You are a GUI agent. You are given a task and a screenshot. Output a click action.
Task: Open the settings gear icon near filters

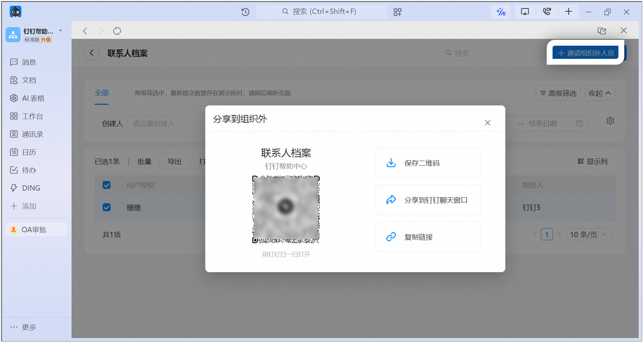pyautogui.click(x=610, y=121)
